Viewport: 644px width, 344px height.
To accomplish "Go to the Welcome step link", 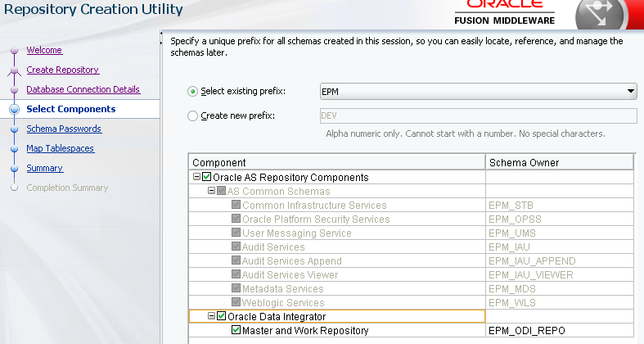I will pos(44,50).
